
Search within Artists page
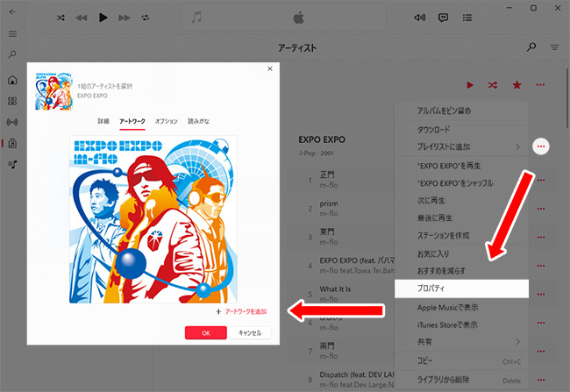531,46
